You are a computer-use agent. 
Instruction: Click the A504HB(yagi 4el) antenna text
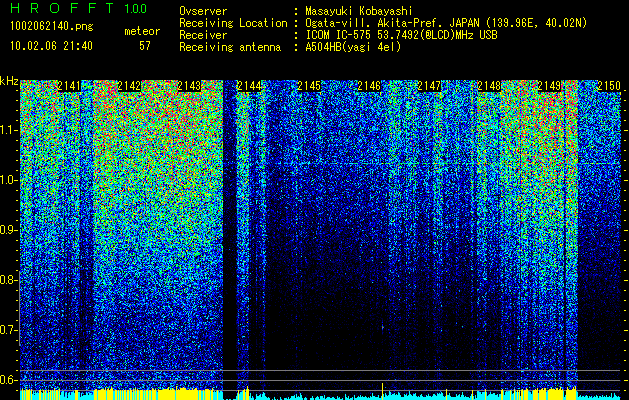click(x=353, y=47)
